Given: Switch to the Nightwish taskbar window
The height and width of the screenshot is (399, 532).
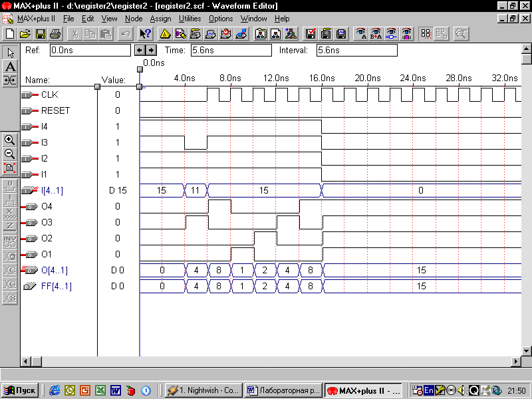Looking at the screenshot, I should pyautogui.click(x=203, y=390).
